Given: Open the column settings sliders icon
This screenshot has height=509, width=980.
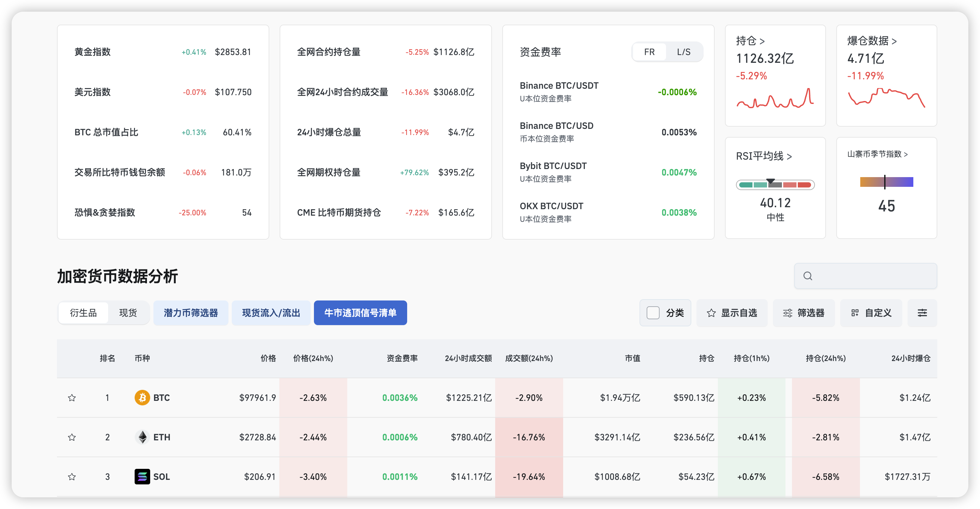Looking at the screenshot, I should [922, 313].
